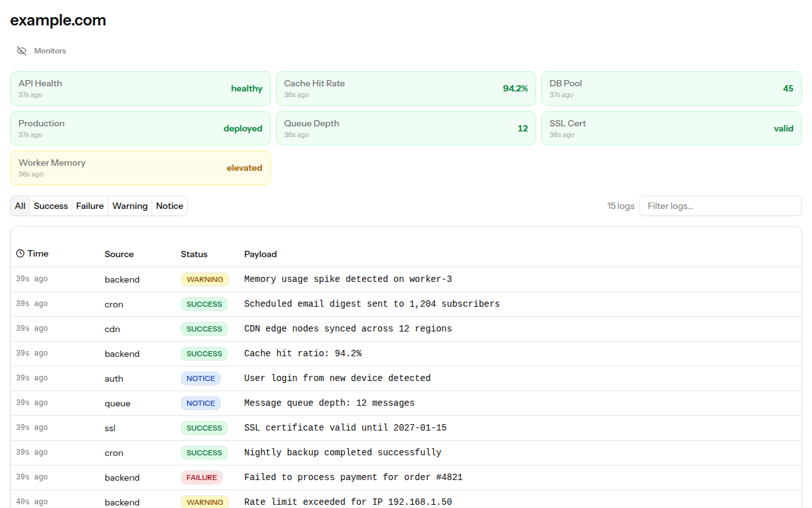Click the clock icon in Time header
The image size is (812, 508).
[20, 253]
